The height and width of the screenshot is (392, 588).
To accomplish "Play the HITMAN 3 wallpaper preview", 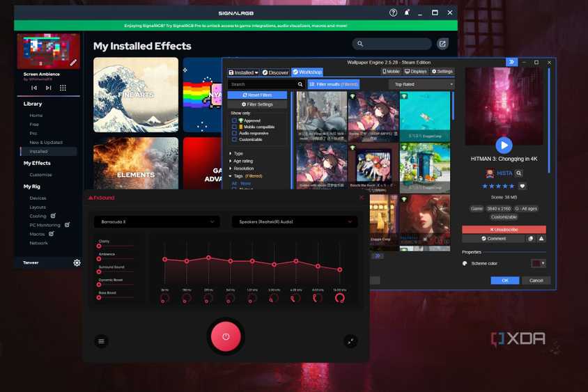I will click(x=504, y=145).
